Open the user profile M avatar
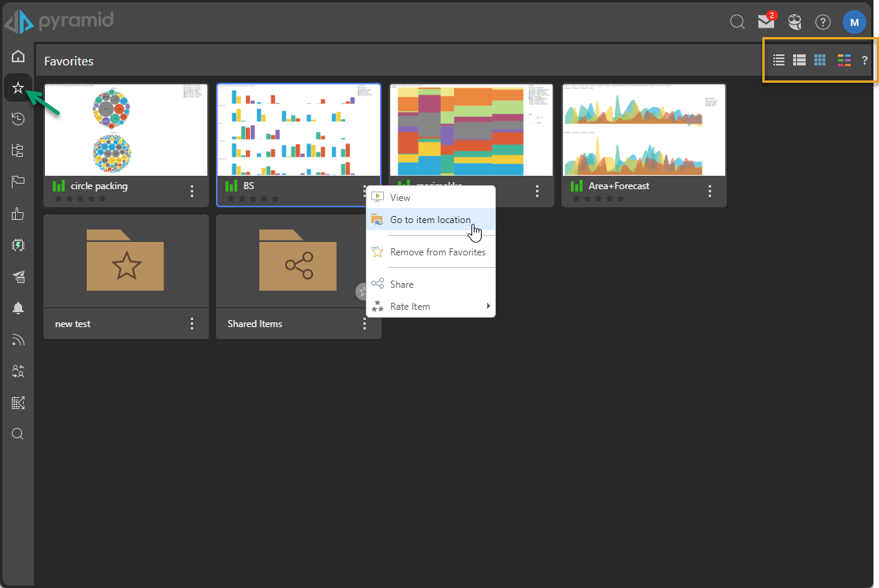 854,22
